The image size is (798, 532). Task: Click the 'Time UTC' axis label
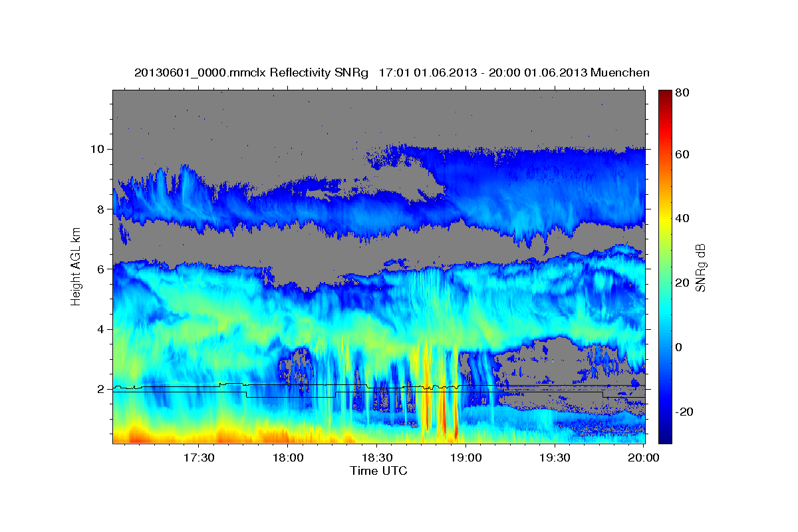point(378,471)
